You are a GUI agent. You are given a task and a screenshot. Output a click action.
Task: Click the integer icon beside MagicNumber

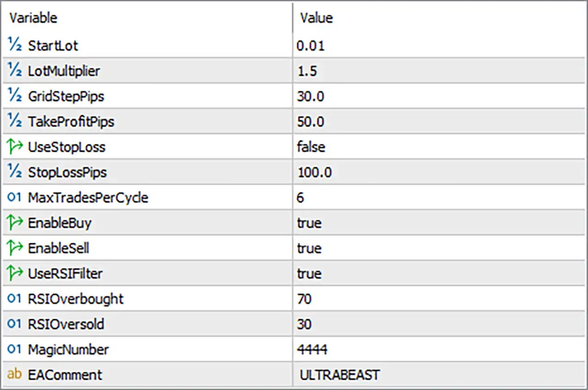click(x=15, y=349)
